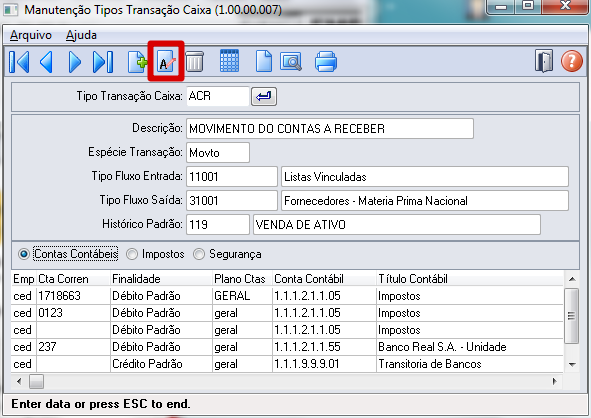Click the vertical scrollbar thumb
The image size is (591, 418).
coord(572,316)
